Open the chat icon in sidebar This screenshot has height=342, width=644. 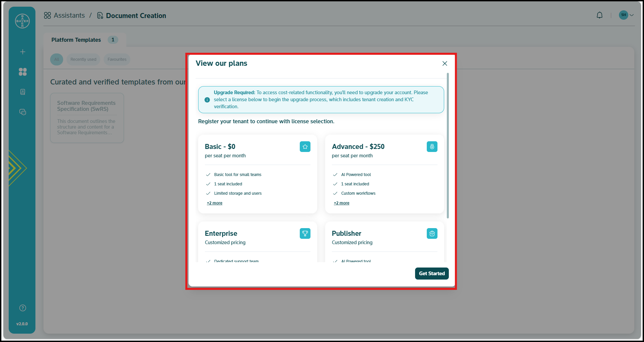pyautogui.click(x=23, y=112)
